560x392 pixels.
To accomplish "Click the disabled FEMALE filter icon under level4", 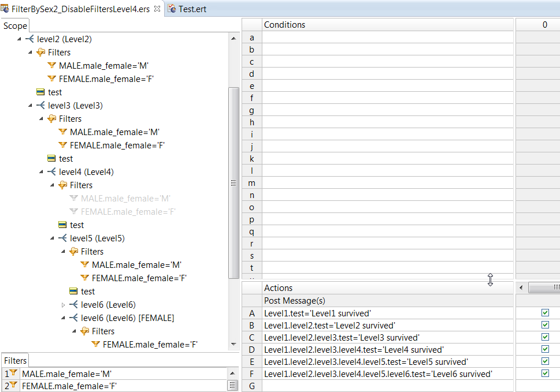I will pyautogui.click(x=74, y=211).
